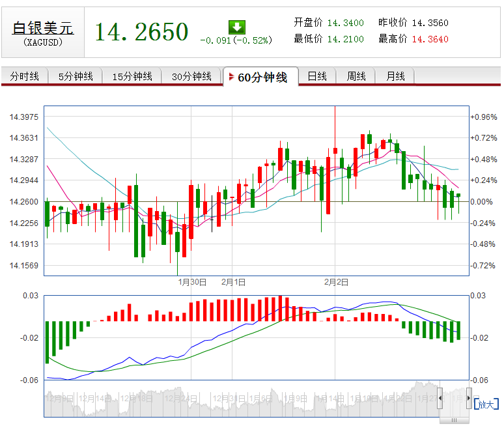
Task: Click the red arrow marker on 60分钟线 tab
Action: click(231, 78)
